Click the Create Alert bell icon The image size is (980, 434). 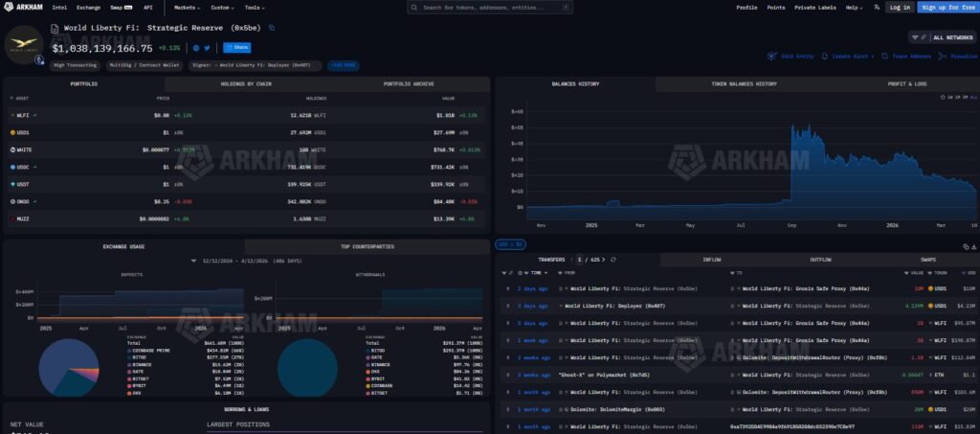(x=826, y=57)
